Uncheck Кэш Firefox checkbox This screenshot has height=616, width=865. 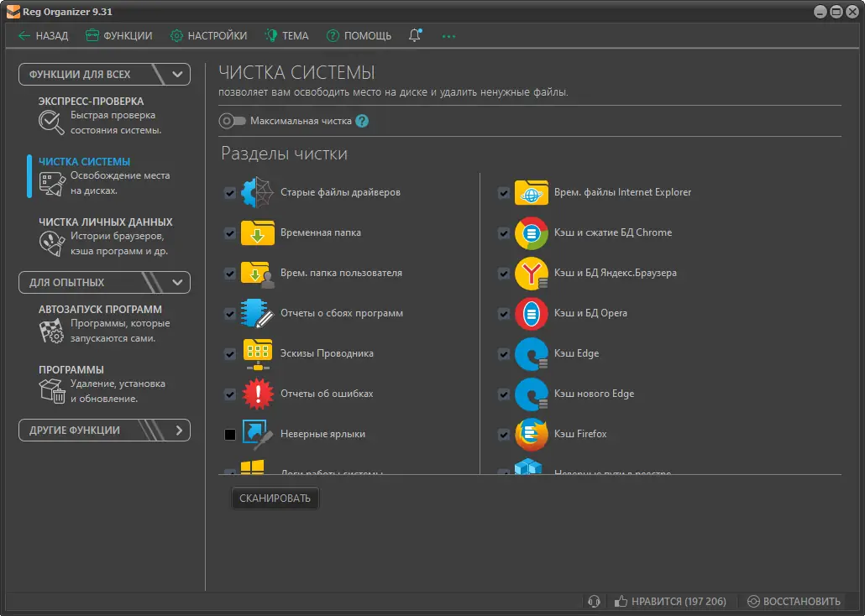(504, 435)
